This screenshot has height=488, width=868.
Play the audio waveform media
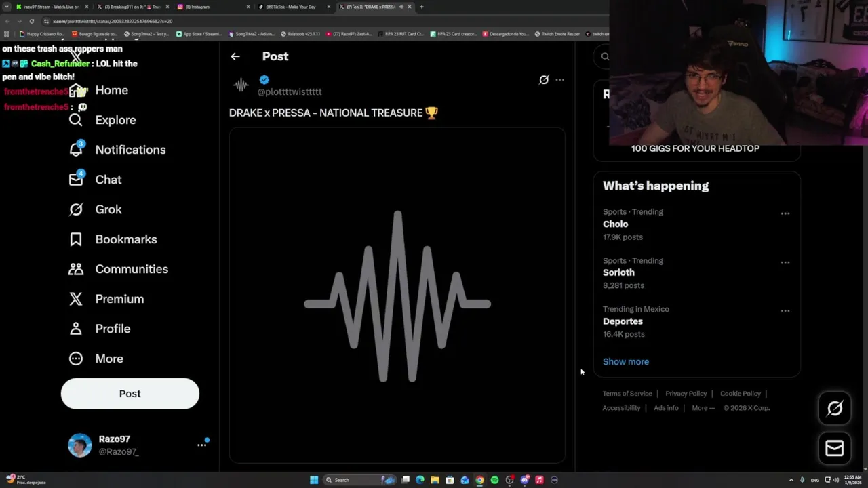click(x=397, y=296)
